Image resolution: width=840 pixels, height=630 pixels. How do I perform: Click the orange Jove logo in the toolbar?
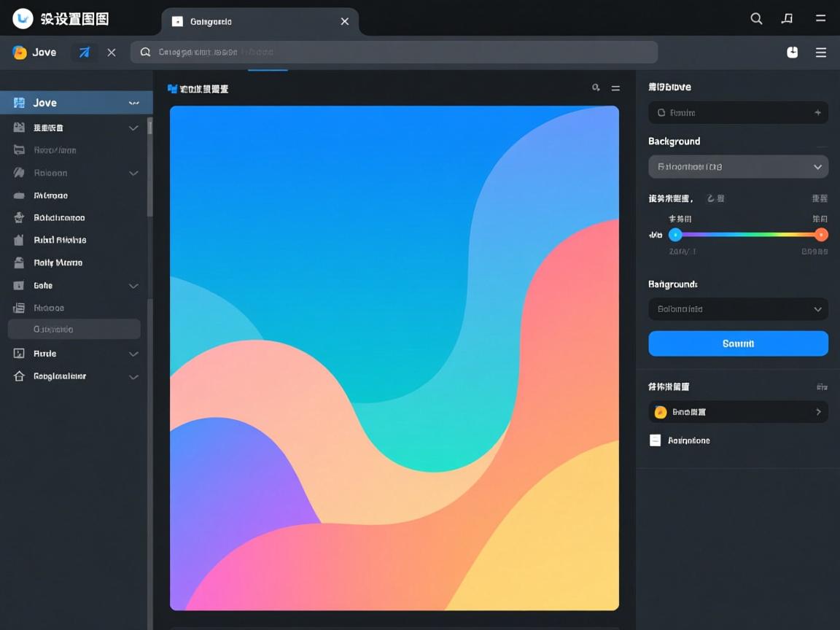tap(20, 52)
